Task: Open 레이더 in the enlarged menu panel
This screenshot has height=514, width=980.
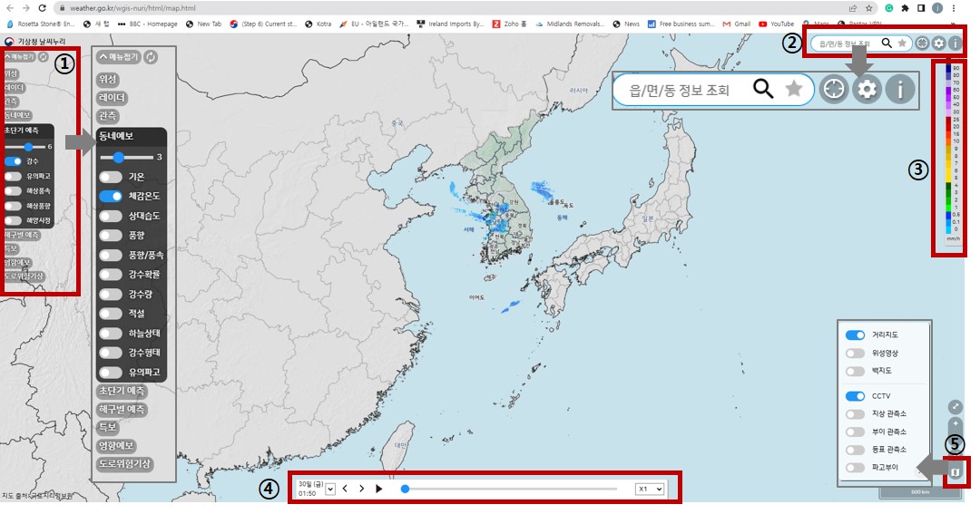Action: (112, 97)
